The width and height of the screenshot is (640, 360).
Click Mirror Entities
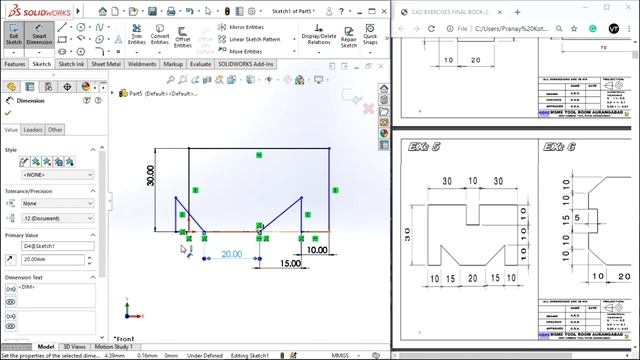(x=241, y=27)
